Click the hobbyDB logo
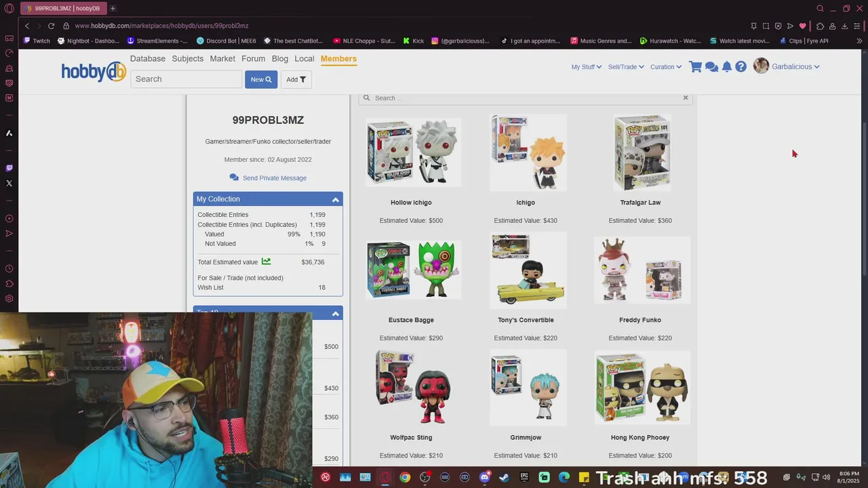The height and width of the screenshot is (488, 868). [94, 71]
